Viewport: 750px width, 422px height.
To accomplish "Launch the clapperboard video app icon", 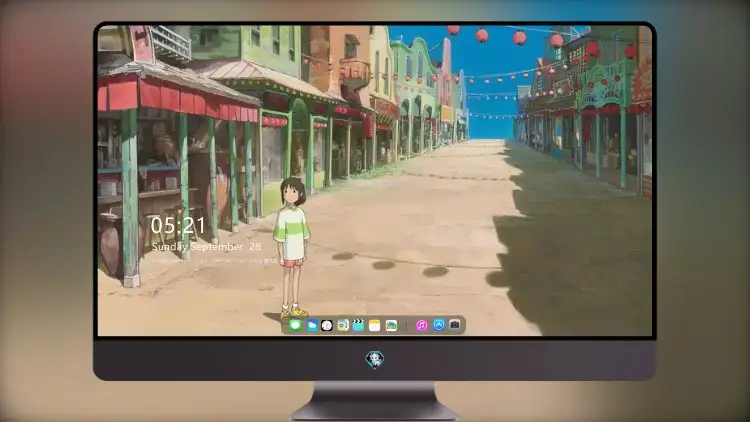I will point(358,325).
